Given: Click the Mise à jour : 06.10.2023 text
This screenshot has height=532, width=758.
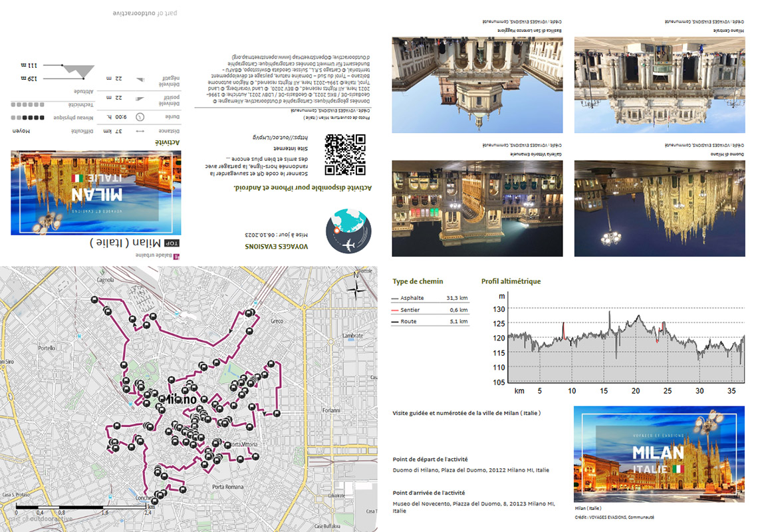Looking at the screenshot, I should coord(276,235).
